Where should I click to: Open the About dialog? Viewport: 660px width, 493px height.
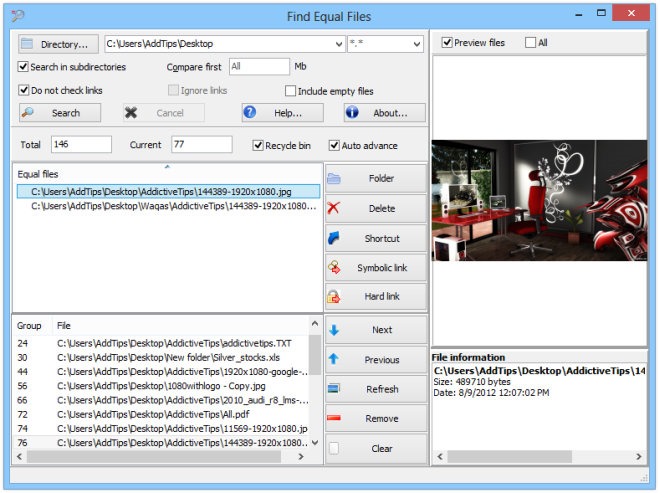tap(385, 113)
